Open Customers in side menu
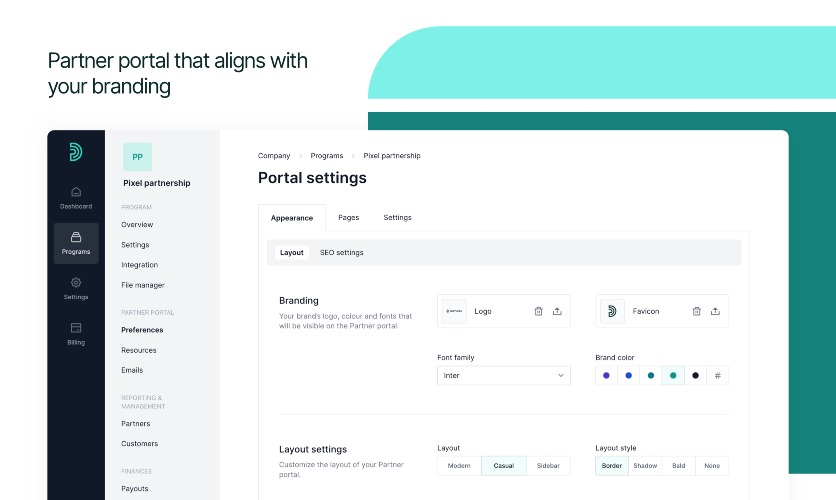 tap(140, 443)
